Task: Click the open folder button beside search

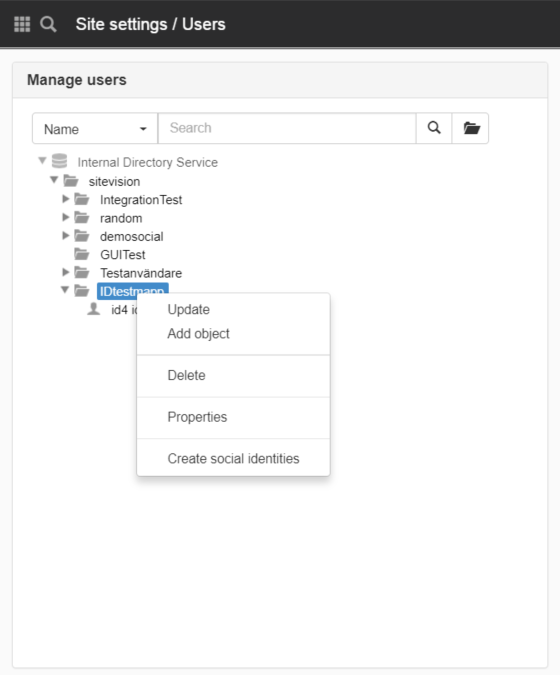Action: coord(470,128)
